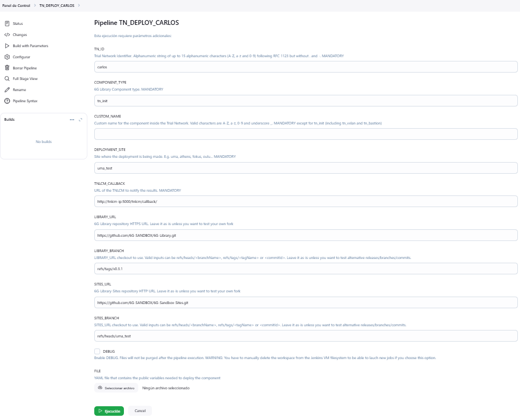Click the SITES_URL input field
Image resolution: width=520 pixels, height=420 pixels.
click(306, 302)
